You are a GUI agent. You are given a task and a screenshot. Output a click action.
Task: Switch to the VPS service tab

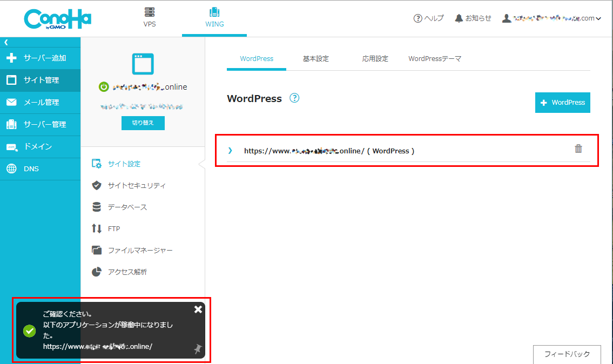pyautogui.click(x=150, y=18)
